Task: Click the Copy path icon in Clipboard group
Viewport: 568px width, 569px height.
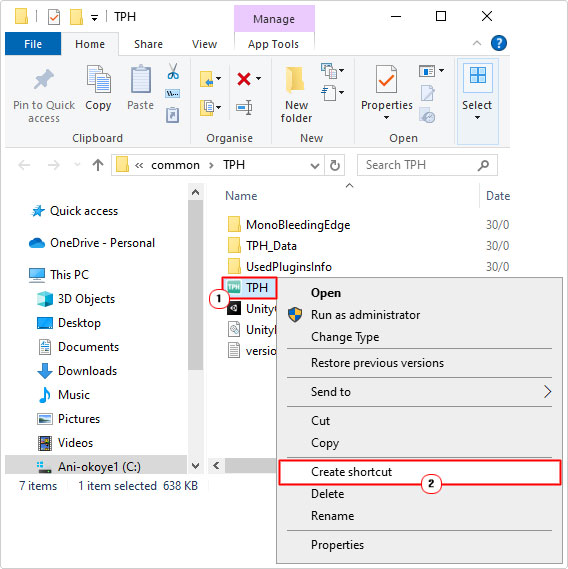Action: tap(172, 94)
